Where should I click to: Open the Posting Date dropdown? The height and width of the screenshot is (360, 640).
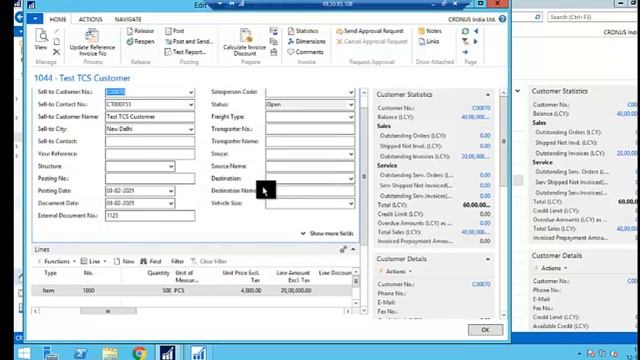coord(171,191)
